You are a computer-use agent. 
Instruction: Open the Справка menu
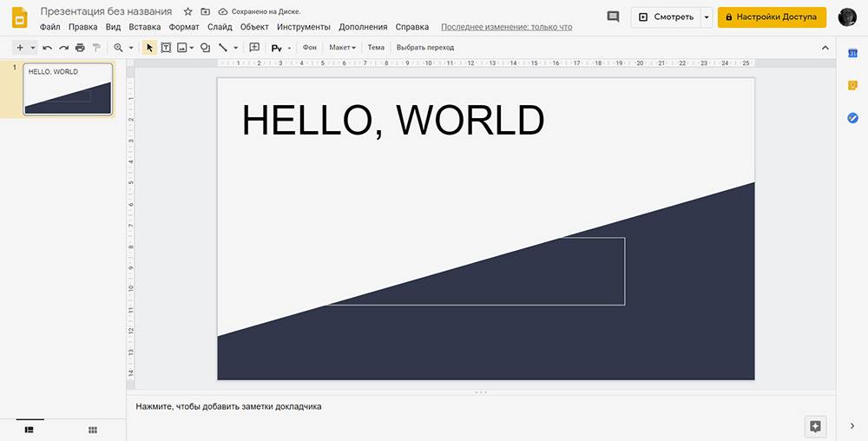coord(411,27)
